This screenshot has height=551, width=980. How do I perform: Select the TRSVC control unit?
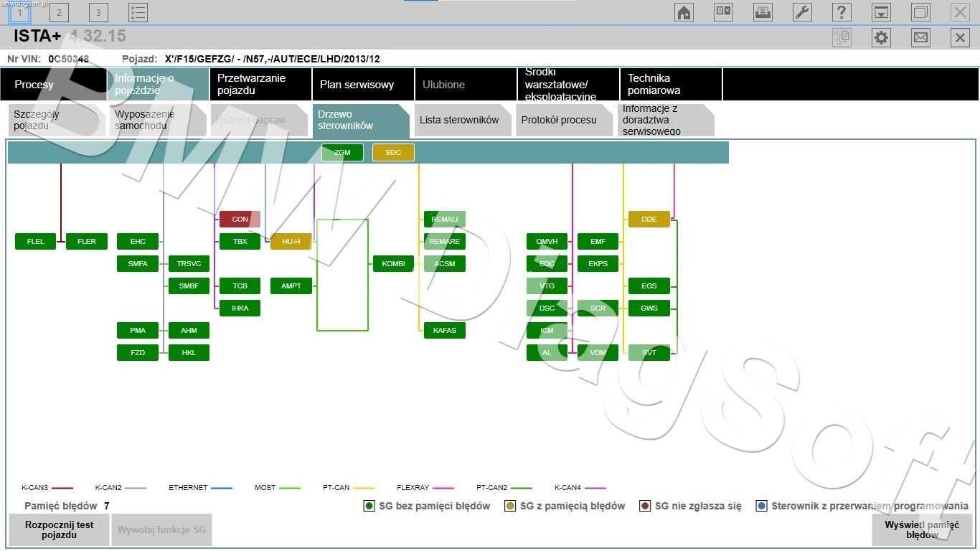pyautogui.click(x=189, y=263)
